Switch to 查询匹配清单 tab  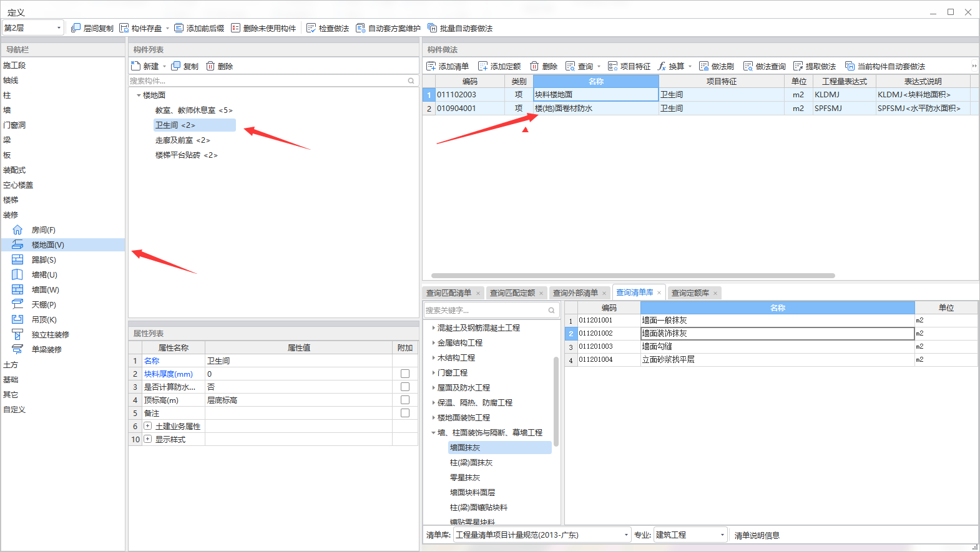coord(449,293)
